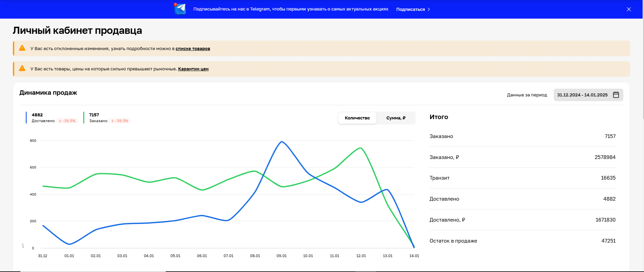This screenshot has height=272, width=644.
Task: Click blue line peak at 09.01
Action: [282, 142]
